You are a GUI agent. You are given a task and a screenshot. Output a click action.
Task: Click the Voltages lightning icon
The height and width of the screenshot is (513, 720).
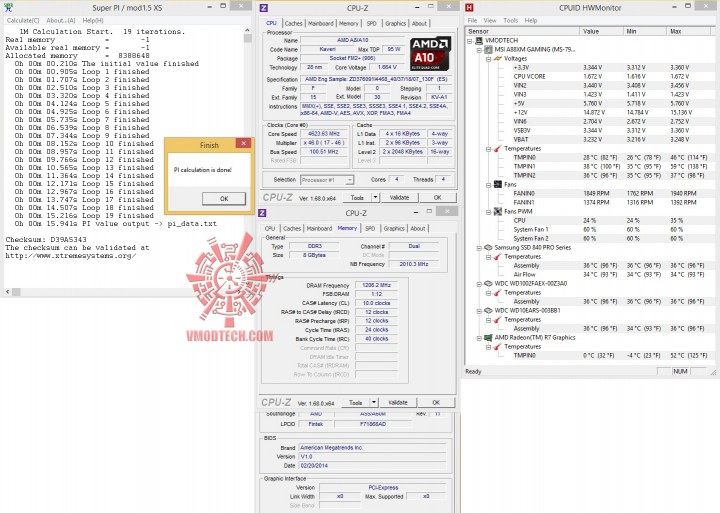497,58
